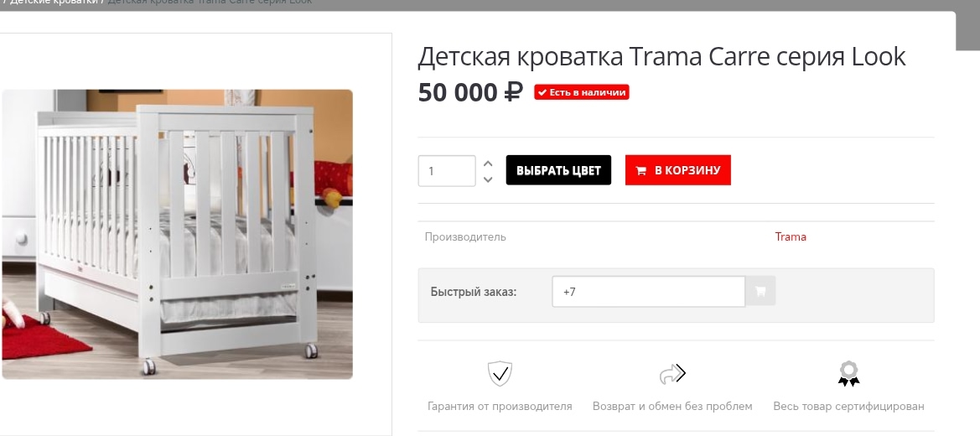Click the return and exchange arrow icon
This screenshot has width=980, height=436.
coord(672,374)
